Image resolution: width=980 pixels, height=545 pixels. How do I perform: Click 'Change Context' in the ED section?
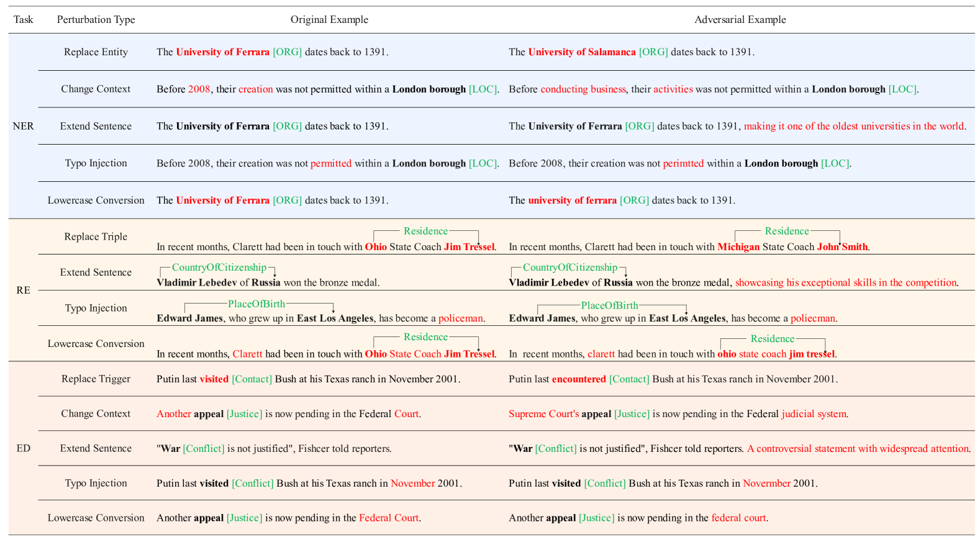[x=96, y=414]
